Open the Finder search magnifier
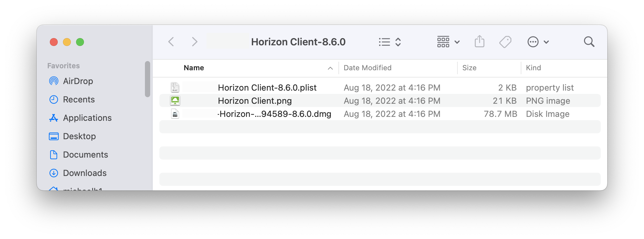The image size is (644, 239). pyautogui.click(x=589, y=42)
